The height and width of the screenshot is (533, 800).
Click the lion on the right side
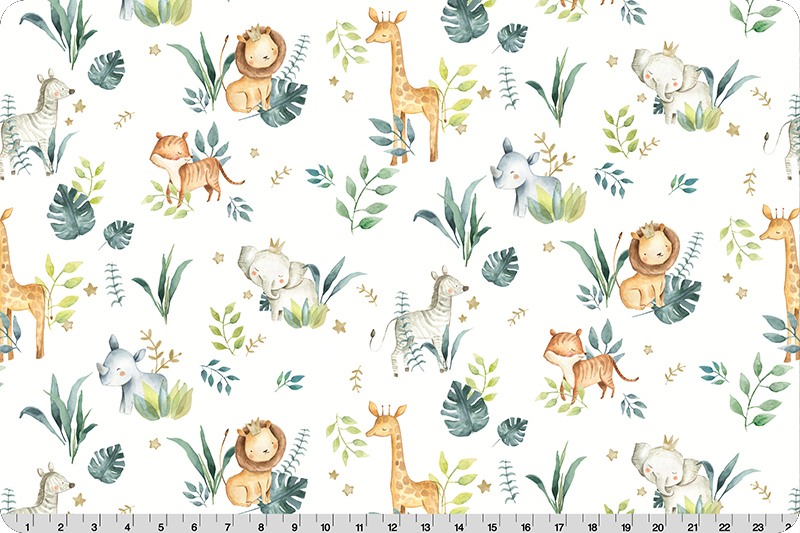(x=648, y=268)
